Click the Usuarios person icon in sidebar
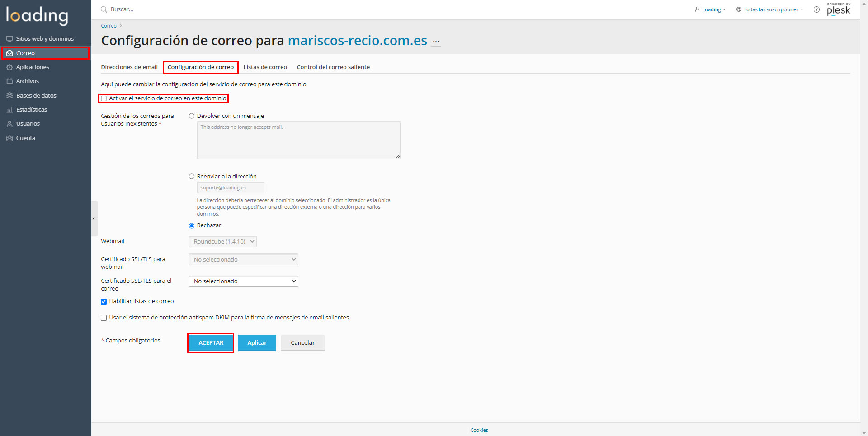The width and height of the screenshot is (868, 436). tap(9, 124)
